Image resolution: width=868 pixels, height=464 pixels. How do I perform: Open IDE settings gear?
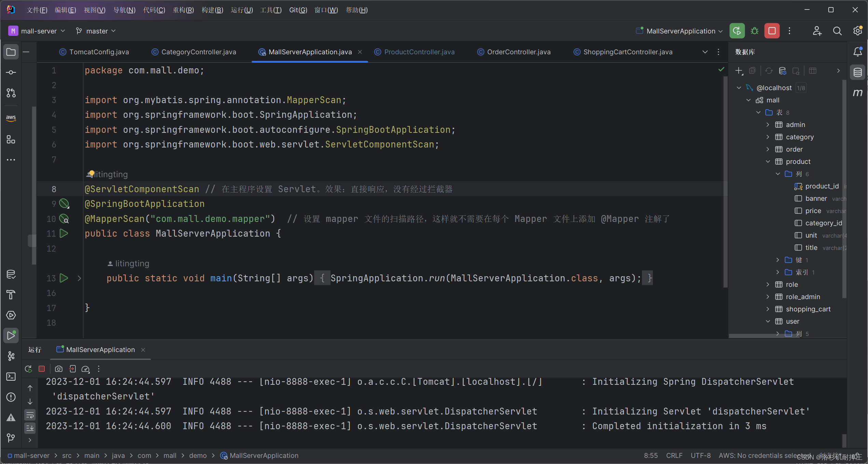point(858,31)
